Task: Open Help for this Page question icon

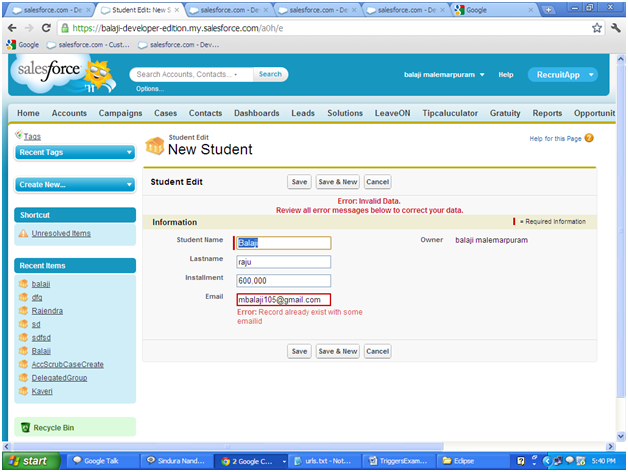Action: 589,138
